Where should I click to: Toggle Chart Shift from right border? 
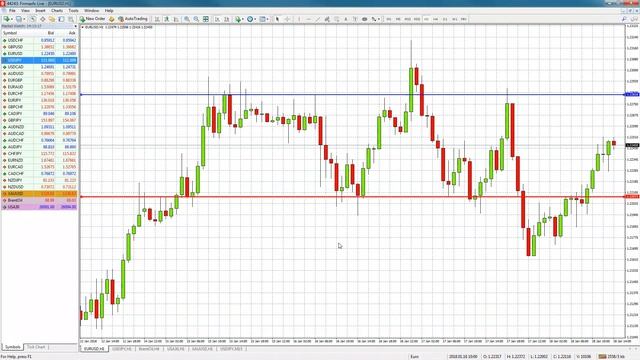pyautogui.click(x=227, y=19)
